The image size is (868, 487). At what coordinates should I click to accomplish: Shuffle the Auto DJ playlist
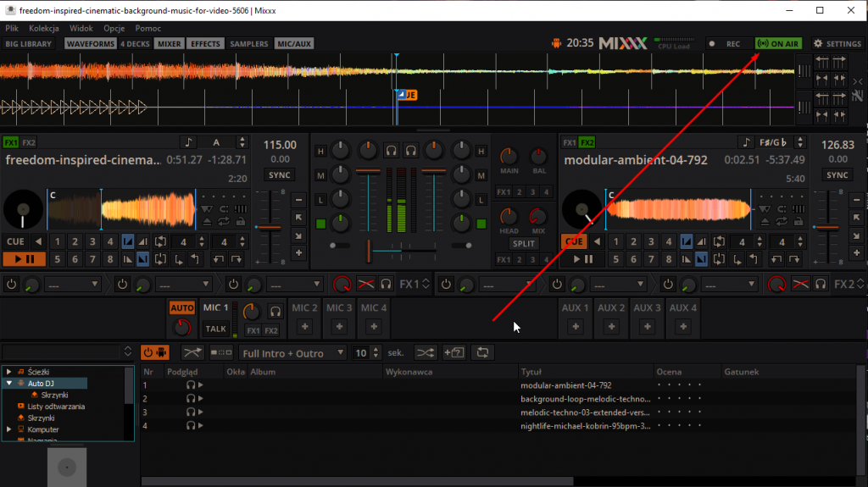426,352
